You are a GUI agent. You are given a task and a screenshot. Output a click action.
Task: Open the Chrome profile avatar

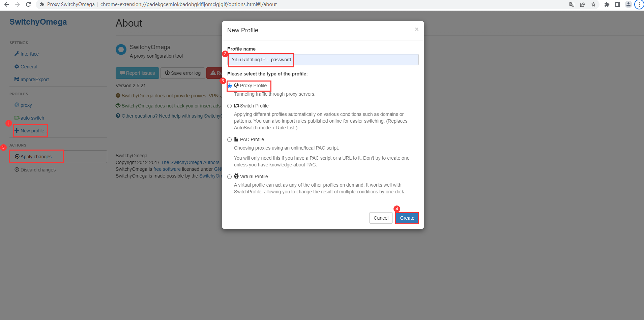(628, 4)
